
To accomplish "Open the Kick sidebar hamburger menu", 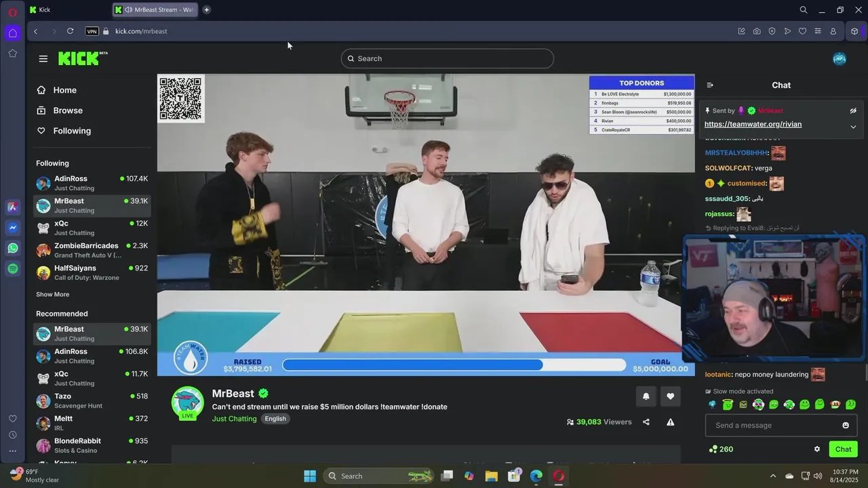I will [x=43, y=59].
